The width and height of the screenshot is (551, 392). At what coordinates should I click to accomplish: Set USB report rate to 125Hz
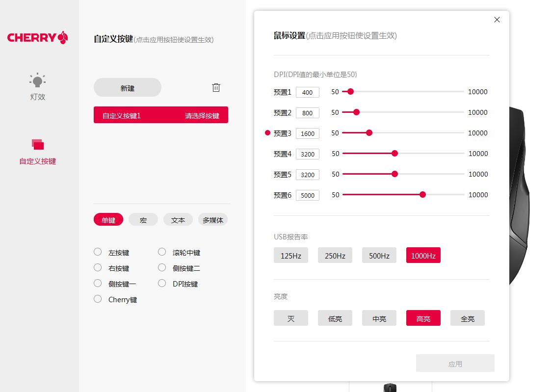tap(290, 255)
